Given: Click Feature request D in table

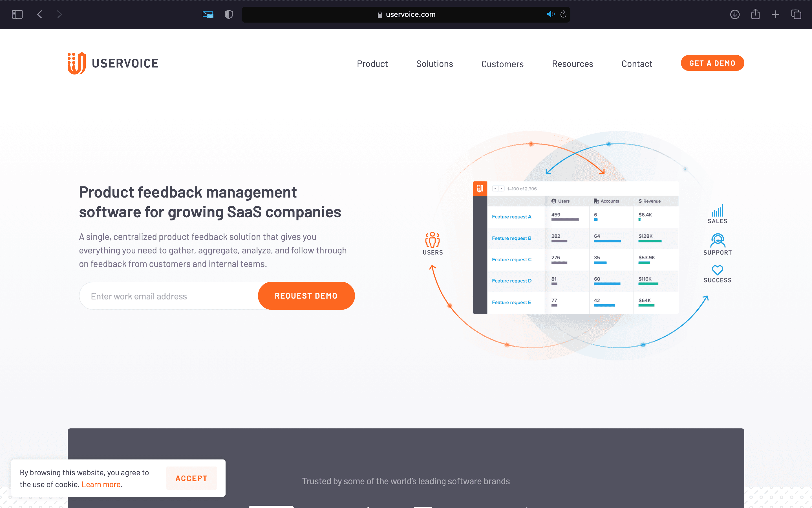Looking at the screenshot, I should click(x=512, y=281).
